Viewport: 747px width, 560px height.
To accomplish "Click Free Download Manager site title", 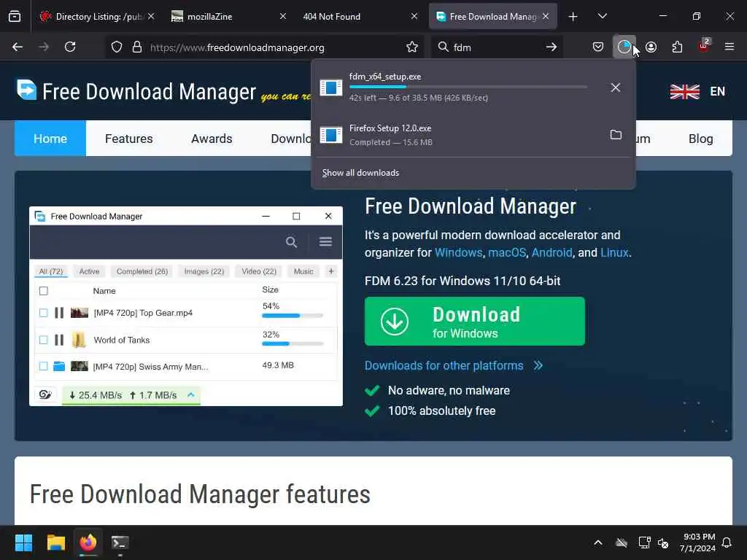I will (149, 91).
